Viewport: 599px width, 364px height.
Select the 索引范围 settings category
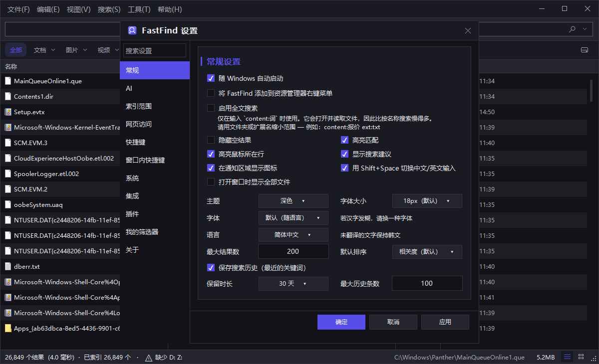pos(155,106)
